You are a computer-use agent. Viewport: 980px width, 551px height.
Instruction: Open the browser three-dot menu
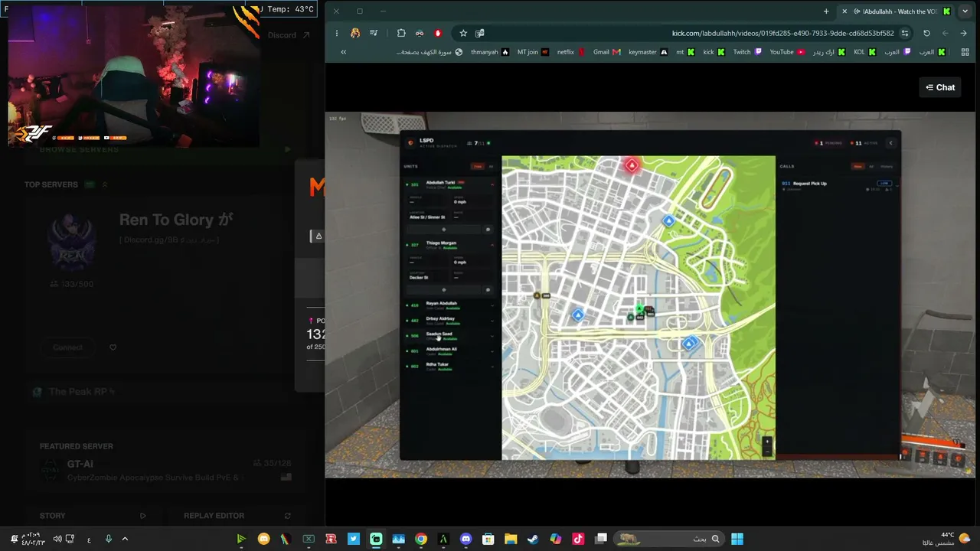tap(337, 33)
